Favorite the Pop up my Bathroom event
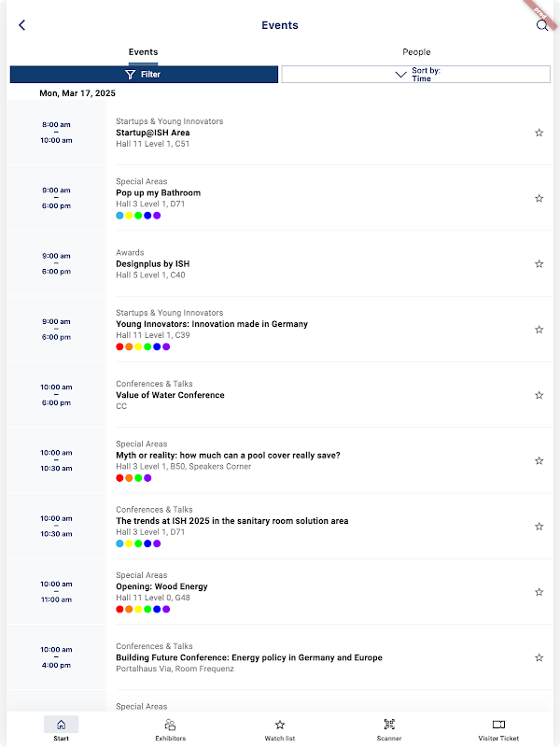Image resolution: width=560 pixels, height=747 pixels. click(539, 199)
